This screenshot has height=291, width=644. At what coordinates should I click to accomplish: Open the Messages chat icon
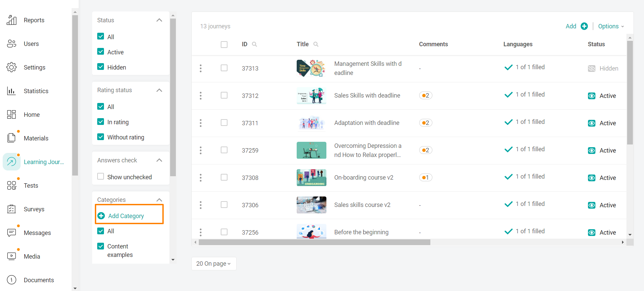pos(11,233)
